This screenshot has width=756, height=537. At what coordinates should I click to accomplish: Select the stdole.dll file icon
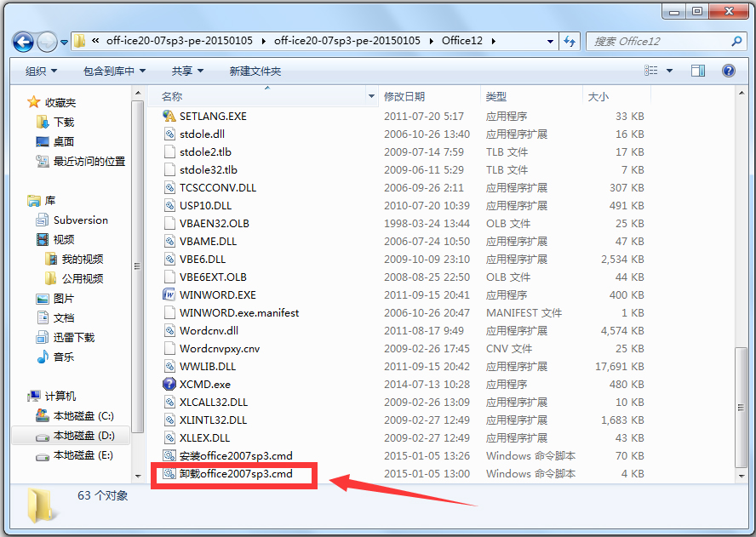coord(169,134)
